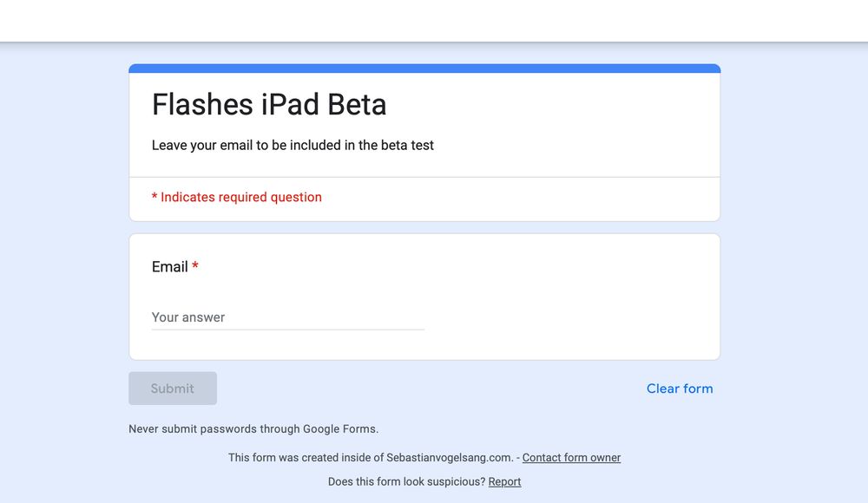Click the Report link
This screenshot has width=868, height=503.
504,481
